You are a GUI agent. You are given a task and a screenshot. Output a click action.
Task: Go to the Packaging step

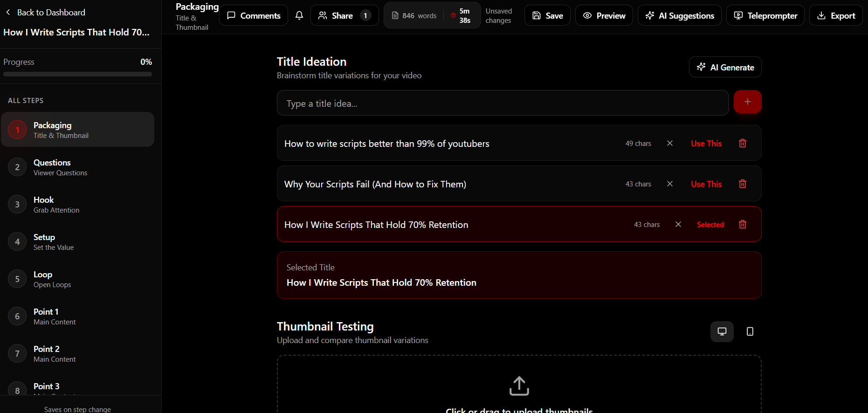77,130
